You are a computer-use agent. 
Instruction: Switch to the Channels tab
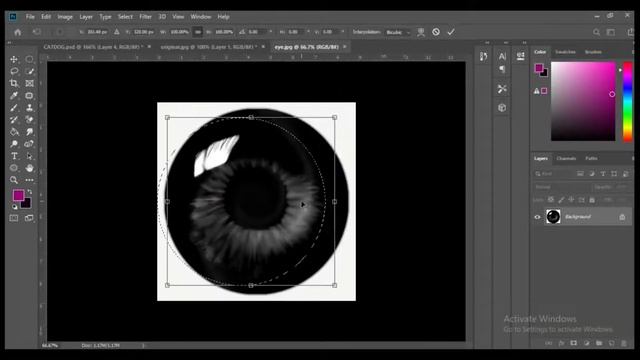tap(566, 158)
